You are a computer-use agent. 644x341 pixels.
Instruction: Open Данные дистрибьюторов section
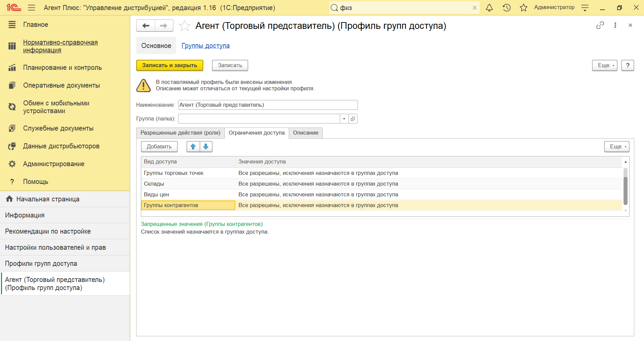tap(61, 146)
